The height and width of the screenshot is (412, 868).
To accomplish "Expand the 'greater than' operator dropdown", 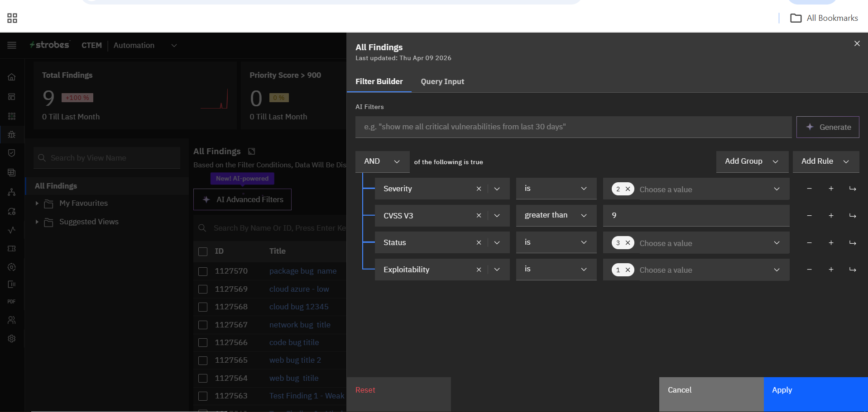I will coord(556,216).
